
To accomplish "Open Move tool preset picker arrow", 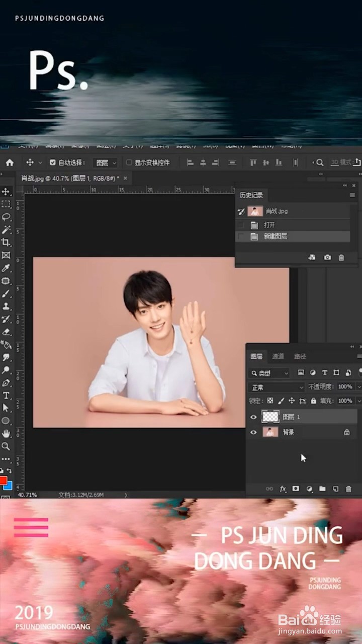I will (x=39, y=163).
